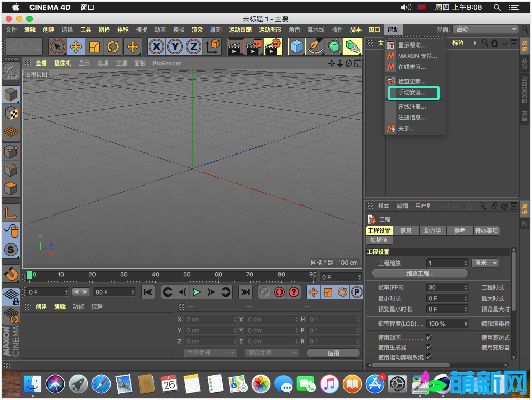Click the Render to Picture Viewer icon
The image size is (532, 400).
click(x=254, y=47)
